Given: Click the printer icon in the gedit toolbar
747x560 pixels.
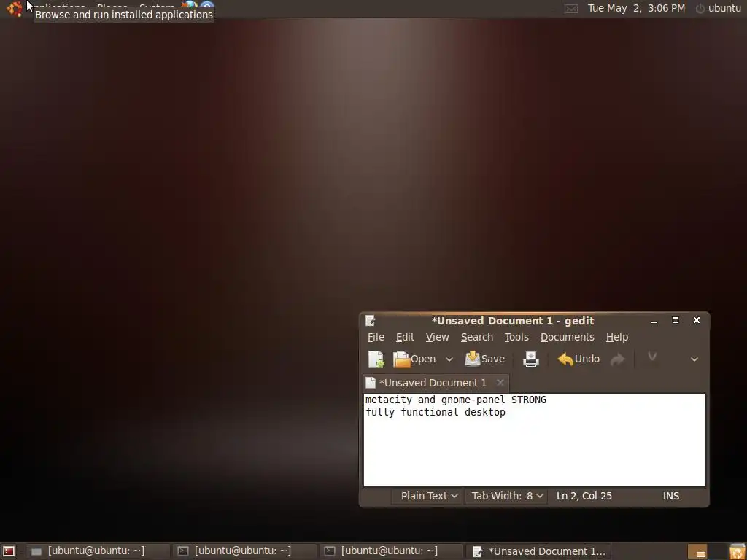Looking at the screenshot, I should click(531, 359).
